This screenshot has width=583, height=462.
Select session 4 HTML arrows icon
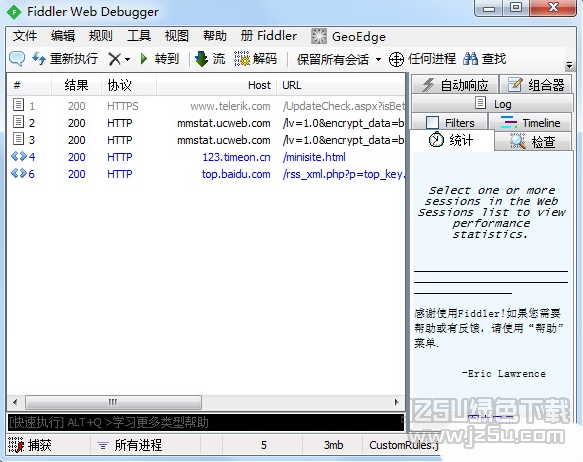tap(19, 156)
